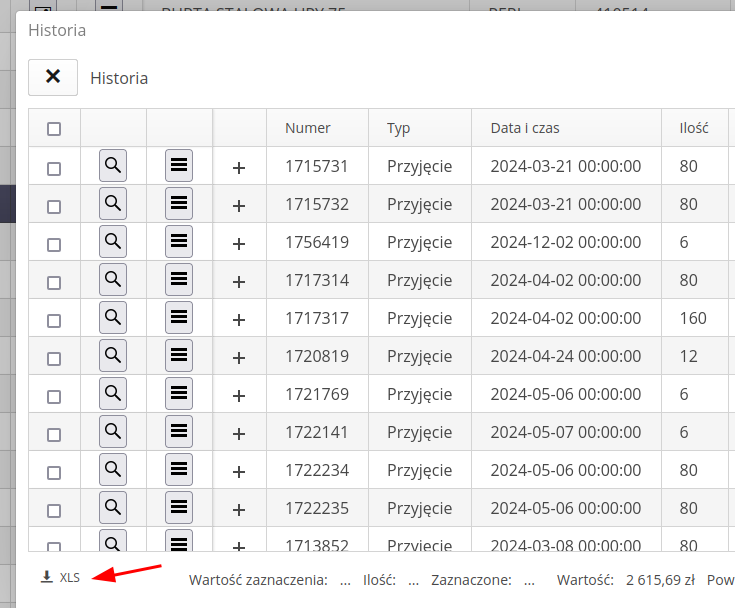
Task: Click magnifier icon for entry 1722141
Action: pos(113,431)
